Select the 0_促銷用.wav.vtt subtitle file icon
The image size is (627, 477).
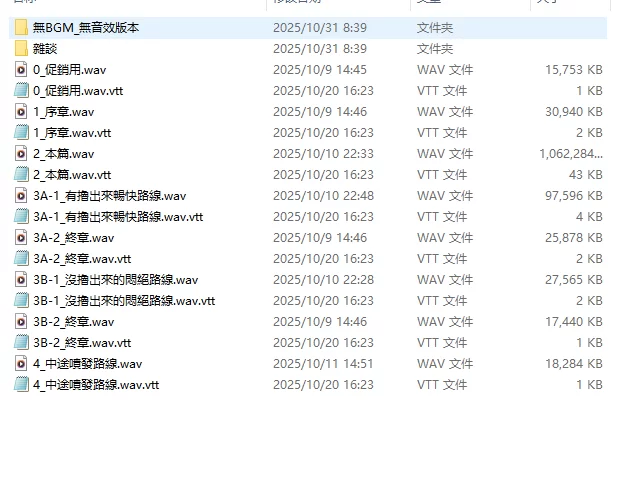click(21, 91)
